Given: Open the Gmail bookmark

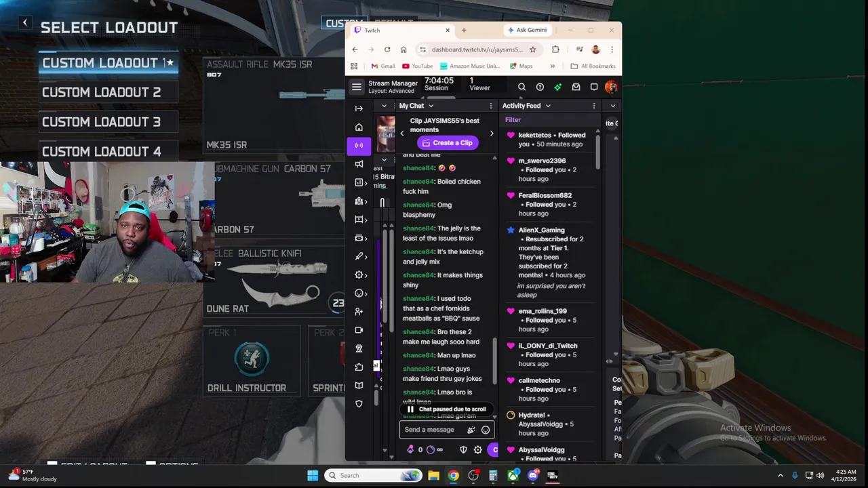Looking at the screenshot, I should click(382, 66).
